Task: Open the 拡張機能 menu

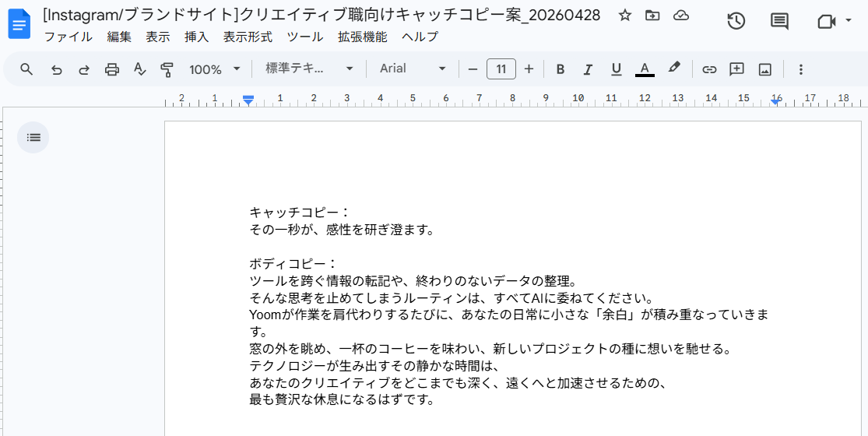Action: tap(363, 37)
